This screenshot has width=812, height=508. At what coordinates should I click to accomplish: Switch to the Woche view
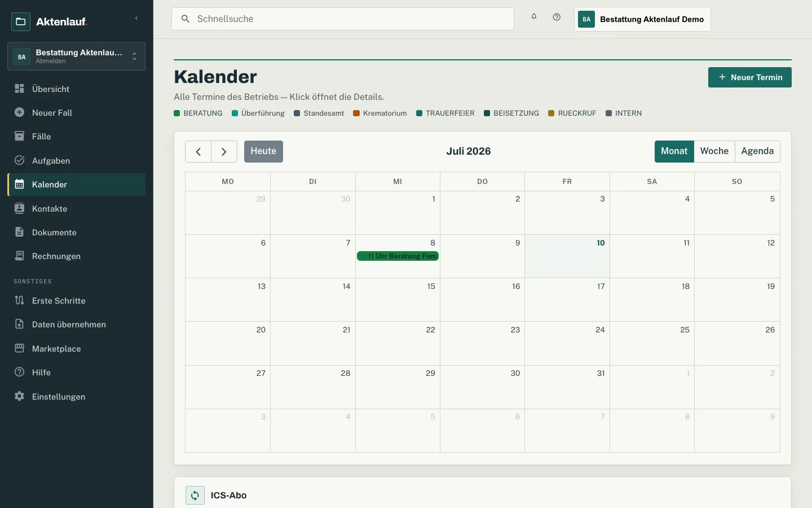click(714, 151)
